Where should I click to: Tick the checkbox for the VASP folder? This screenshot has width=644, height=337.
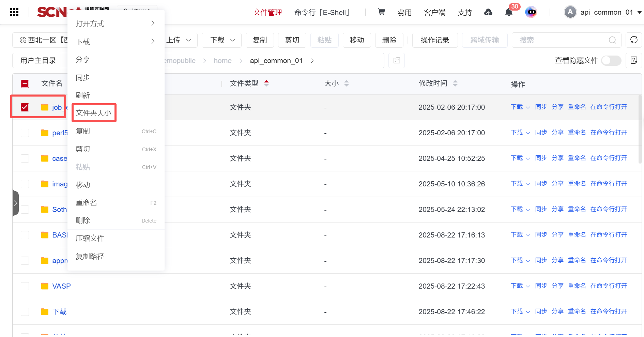25,286
